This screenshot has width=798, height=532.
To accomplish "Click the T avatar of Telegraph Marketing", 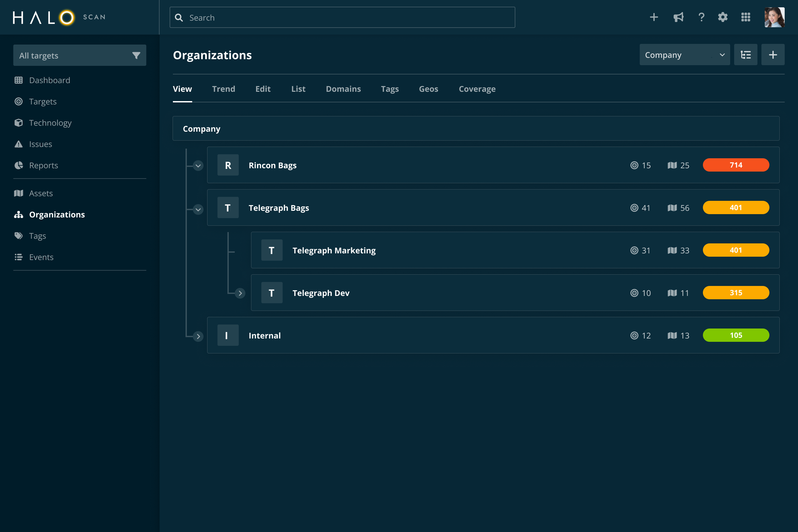I will 272,250.
